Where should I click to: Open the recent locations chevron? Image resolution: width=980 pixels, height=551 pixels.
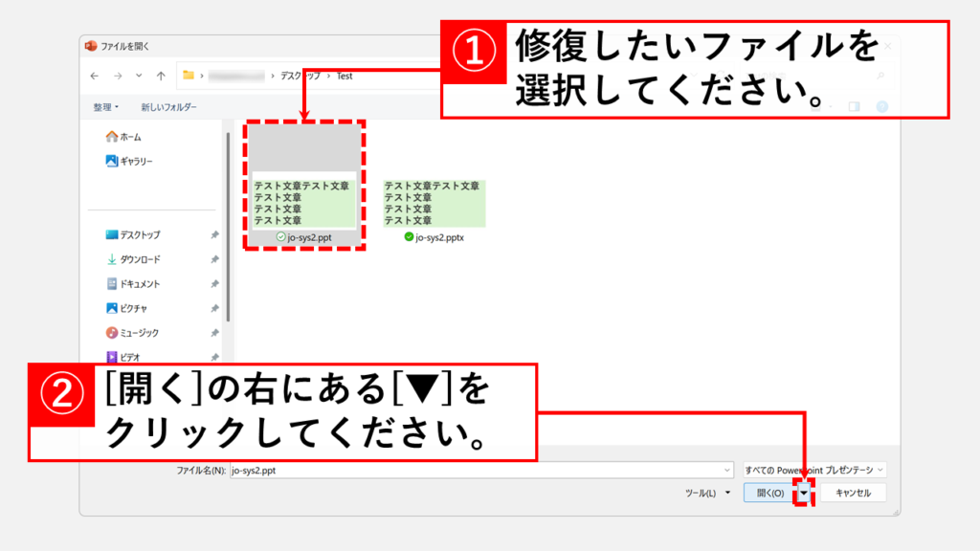[139, 76]
